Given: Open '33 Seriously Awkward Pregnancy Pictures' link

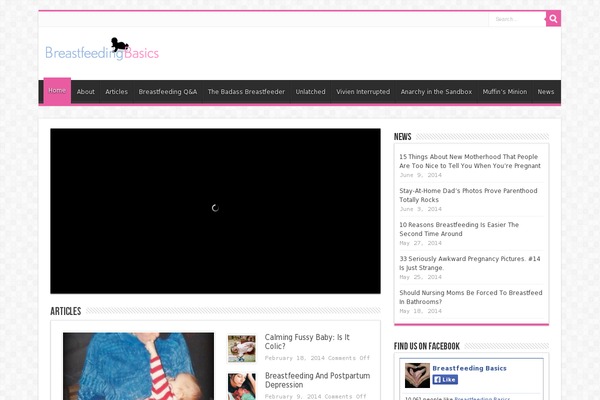Looking at the screenshot, I should (470, 263).
